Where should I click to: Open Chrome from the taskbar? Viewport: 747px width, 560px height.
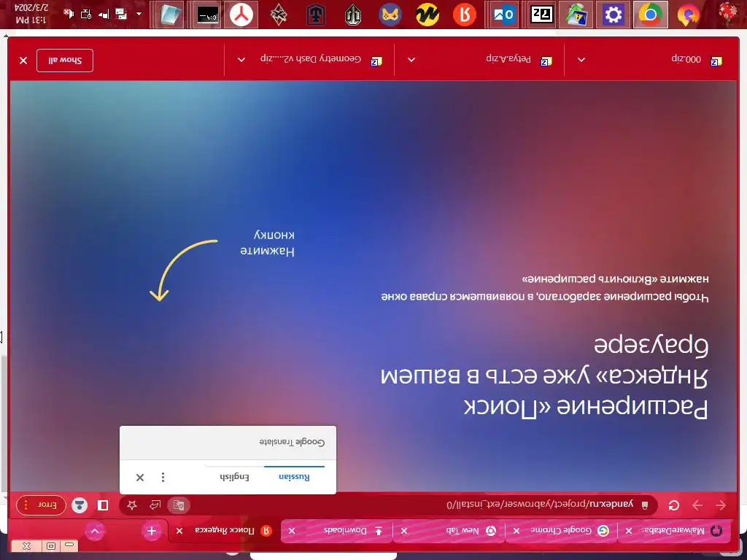point(650,15)
